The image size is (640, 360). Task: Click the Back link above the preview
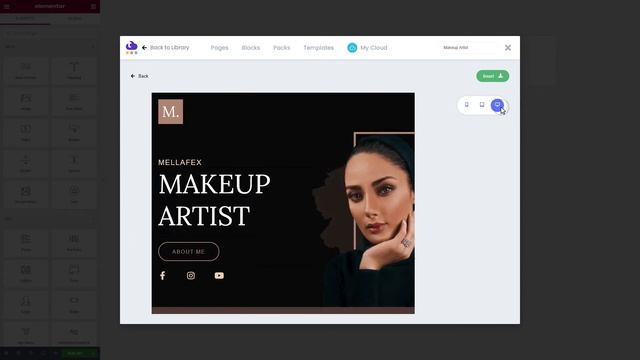[x=140, y=76]
